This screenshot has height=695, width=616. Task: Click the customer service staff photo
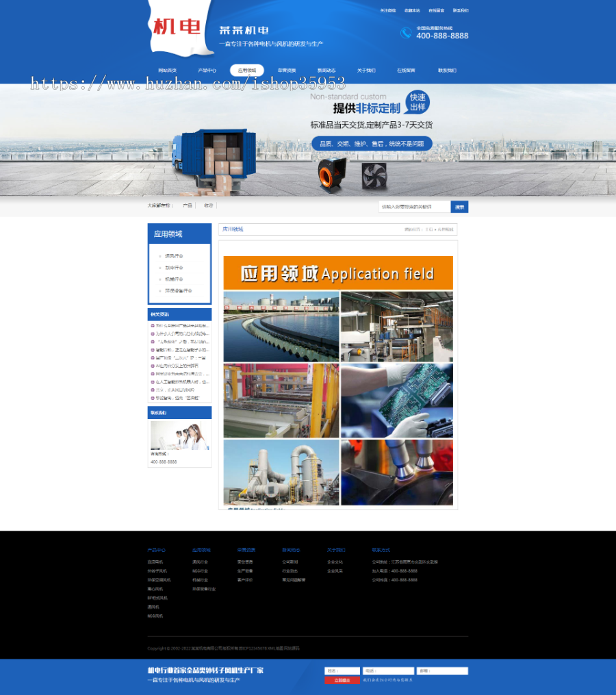[x=179, y=435]
